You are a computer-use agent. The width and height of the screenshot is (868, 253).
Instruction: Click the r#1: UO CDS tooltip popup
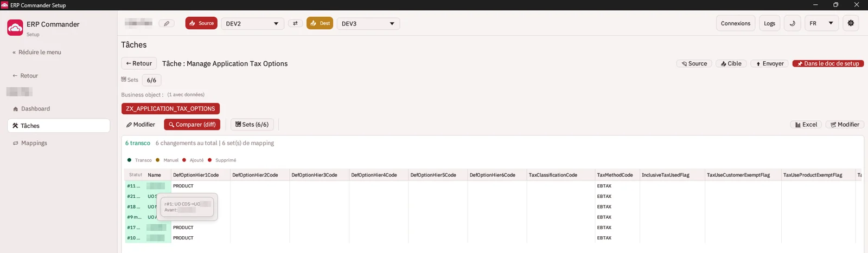[x=187, y=207]
